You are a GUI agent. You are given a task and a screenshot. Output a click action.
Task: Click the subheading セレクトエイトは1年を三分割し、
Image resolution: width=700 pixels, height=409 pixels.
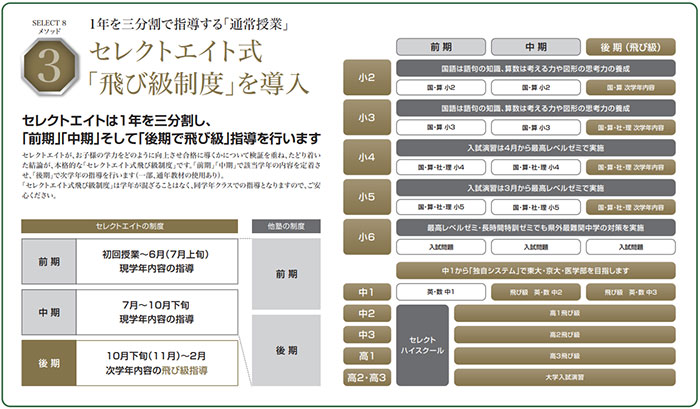(x=116, y=121)
